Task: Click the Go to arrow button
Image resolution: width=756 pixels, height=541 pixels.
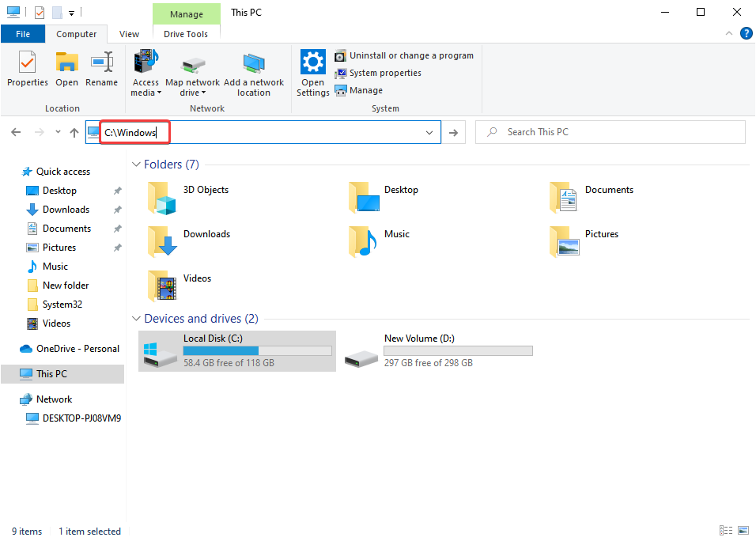Action: [x=453, y=133]
